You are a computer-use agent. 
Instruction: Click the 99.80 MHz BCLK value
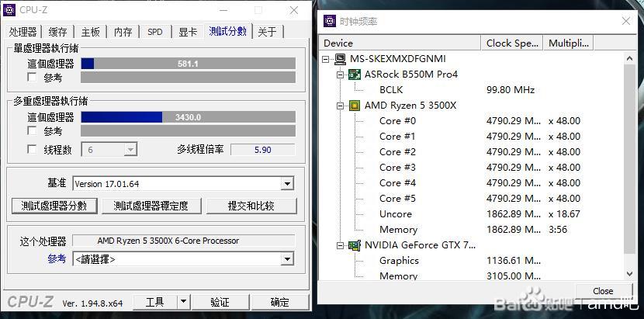(511, 90)
